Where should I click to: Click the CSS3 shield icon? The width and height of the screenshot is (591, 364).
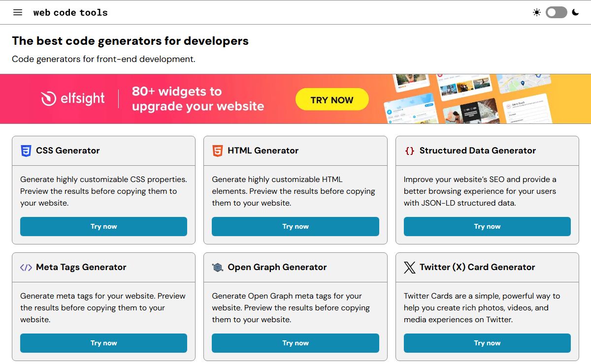coord(26,151)
